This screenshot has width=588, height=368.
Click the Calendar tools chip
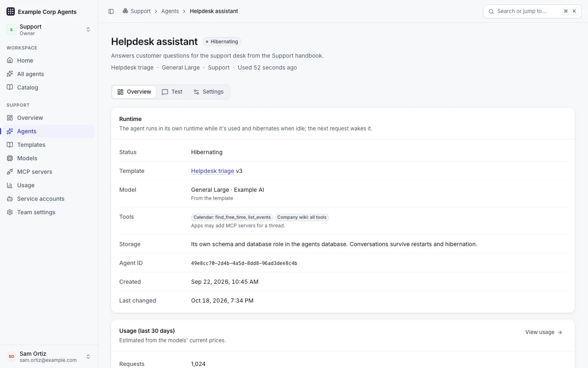click(232, 217)
